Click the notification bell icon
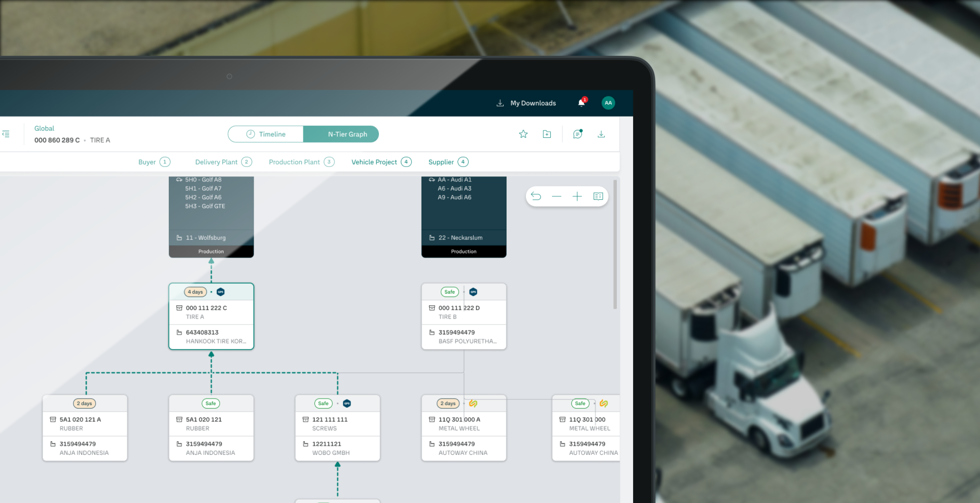980x503 pixels. pos(581,103)
